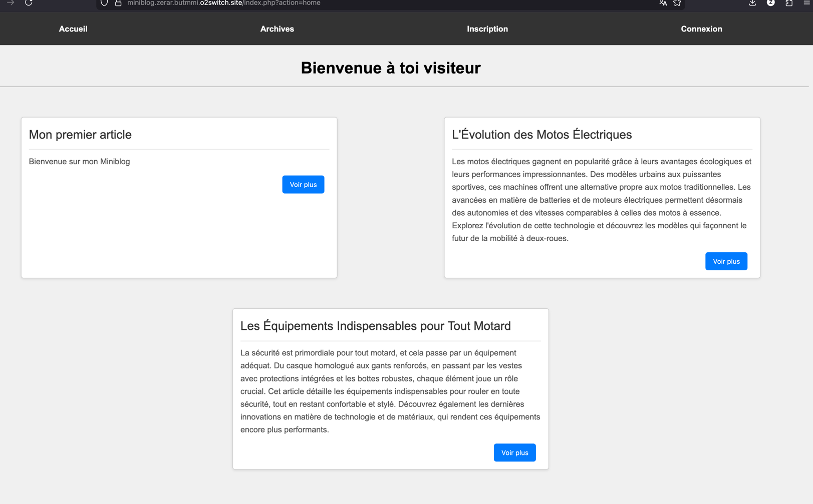Bookmark this page with the star icon
This screenshot has width=813, height=504.
coord(677,3)
